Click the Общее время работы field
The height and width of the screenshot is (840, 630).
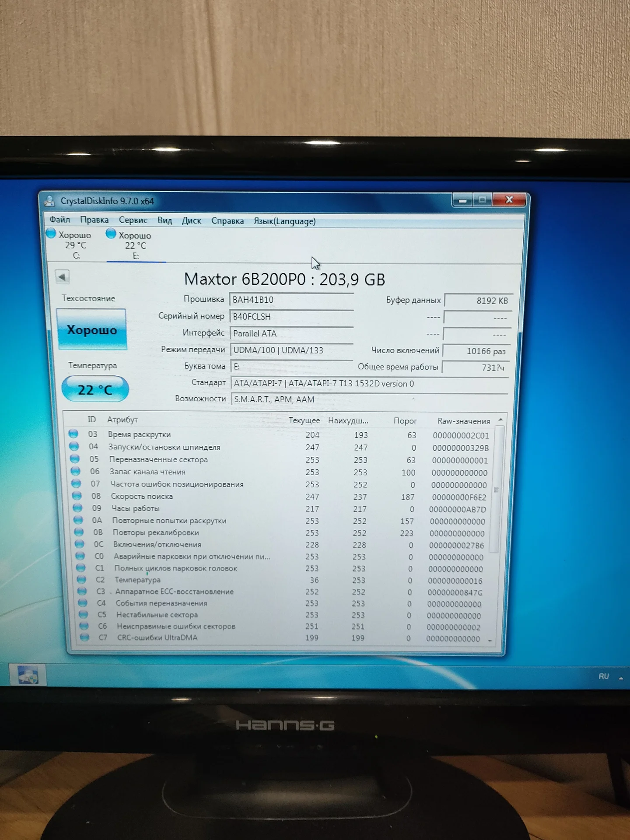476,367
